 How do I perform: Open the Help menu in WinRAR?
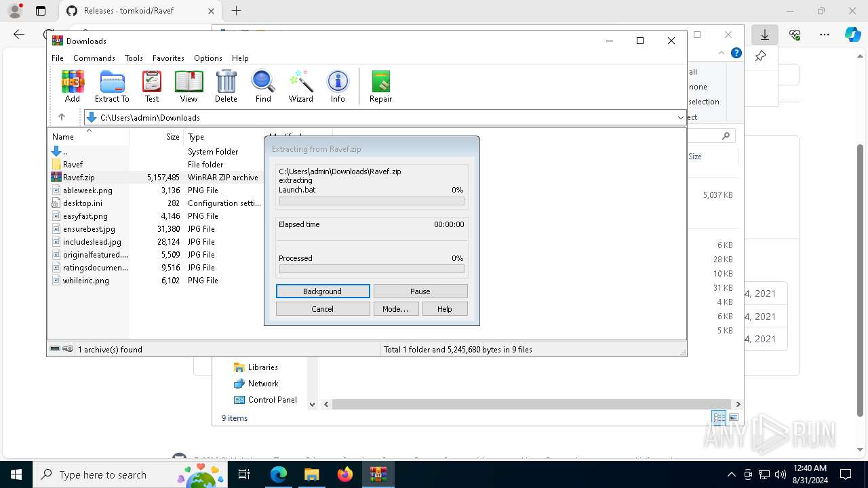click(x=240, y=58)
